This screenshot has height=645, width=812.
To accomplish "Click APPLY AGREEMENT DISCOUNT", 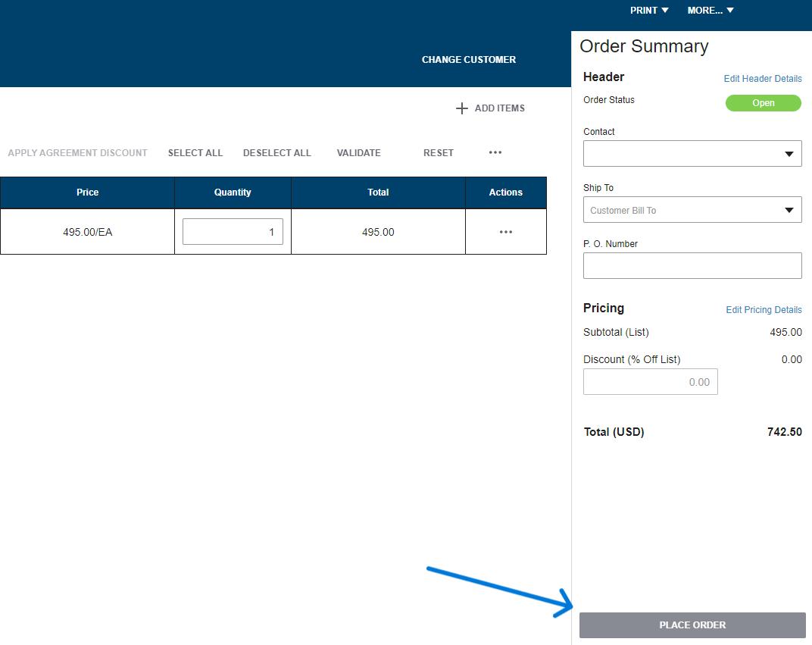I will pos(78,153).
